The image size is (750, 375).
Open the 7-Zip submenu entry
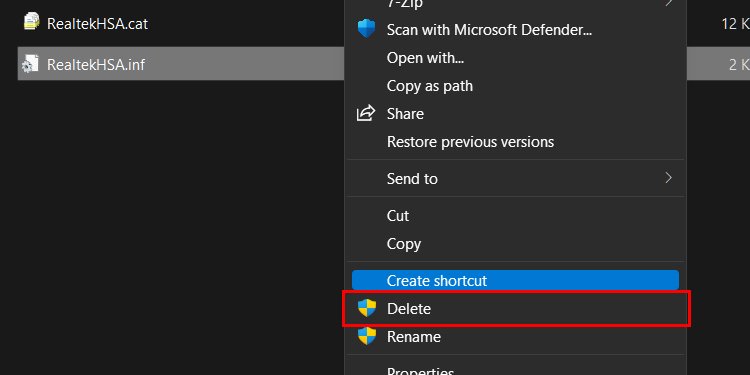point(516,5)
